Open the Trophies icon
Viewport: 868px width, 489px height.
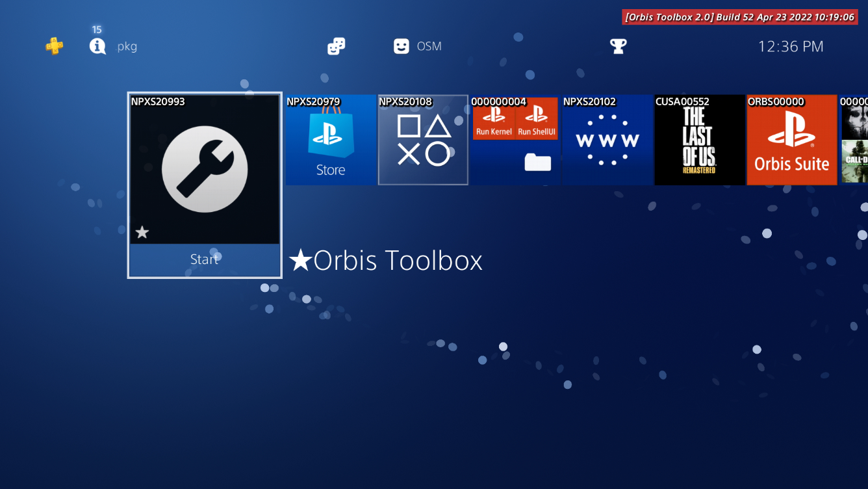pos(618,46)
